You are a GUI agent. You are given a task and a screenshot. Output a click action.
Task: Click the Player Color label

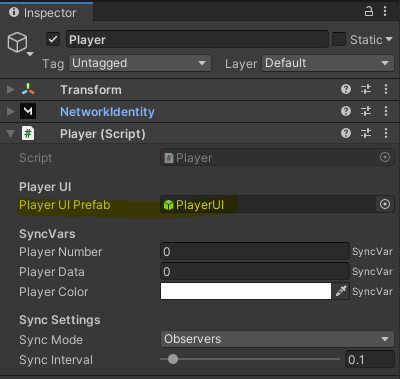54,292
